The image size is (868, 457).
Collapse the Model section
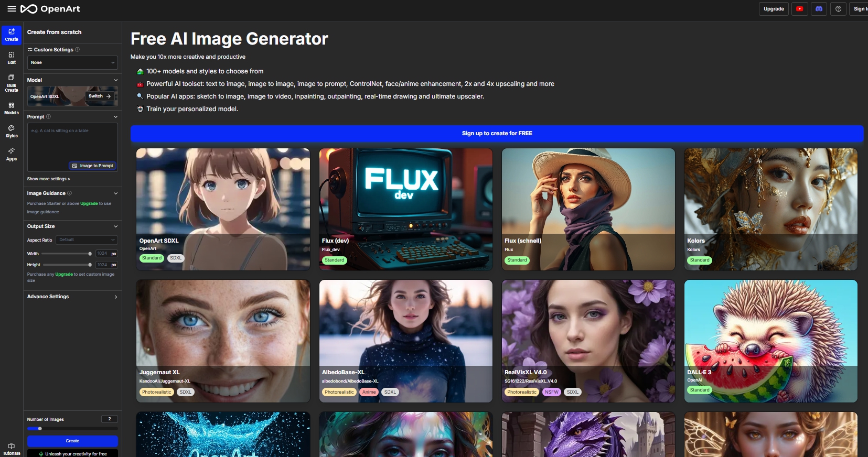point(116,80)
